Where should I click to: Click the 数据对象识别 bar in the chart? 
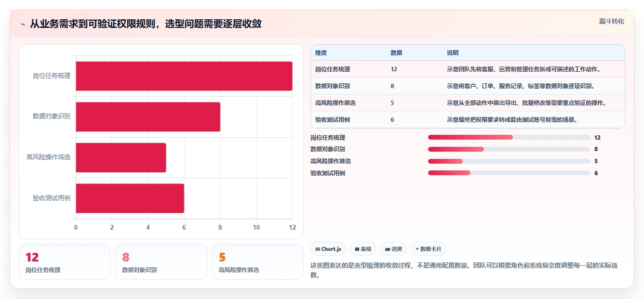click(x=148, y=117)
